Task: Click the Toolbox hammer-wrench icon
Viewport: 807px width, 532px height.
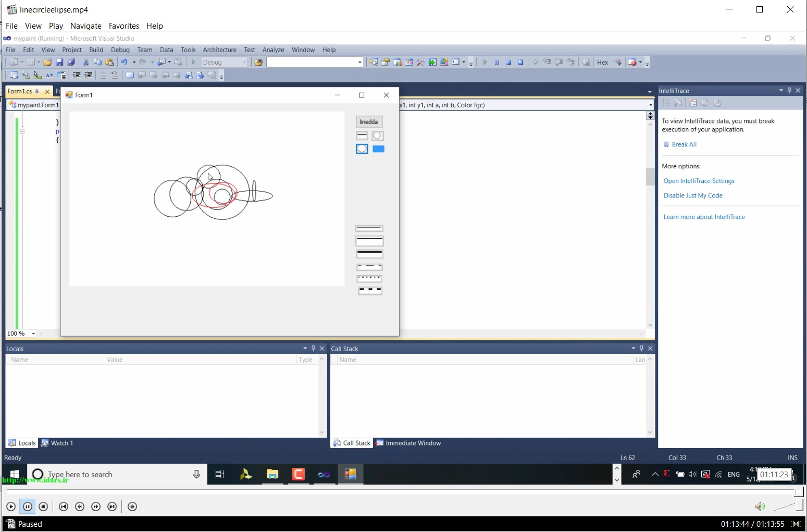Action: point(420,62)
